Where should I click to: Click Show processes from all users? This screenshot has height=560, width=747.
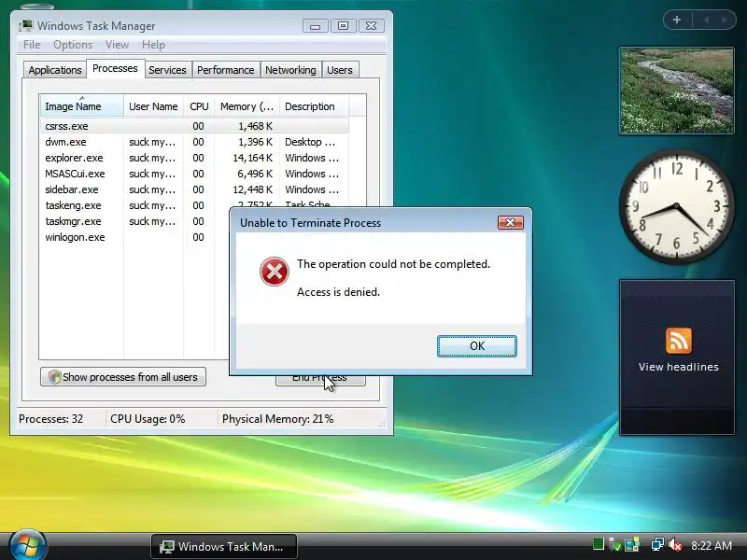point(123,377)
